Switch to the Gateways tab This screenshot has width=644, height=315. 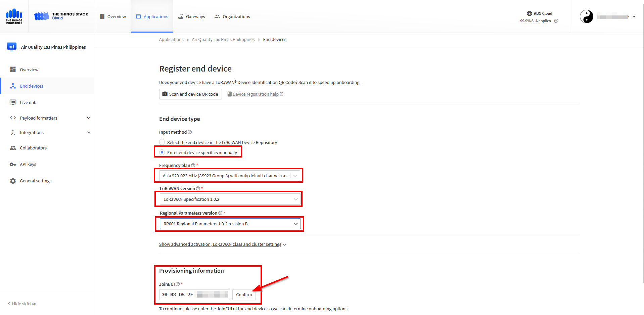tap(191, 16)
